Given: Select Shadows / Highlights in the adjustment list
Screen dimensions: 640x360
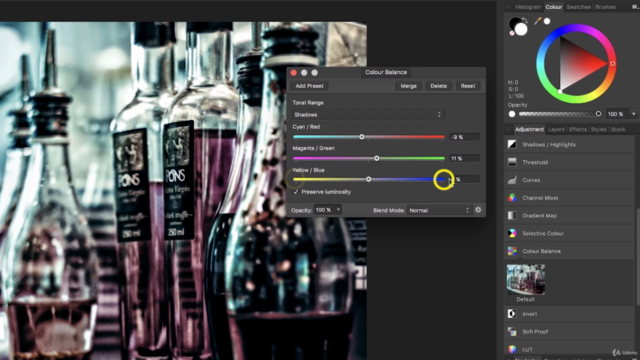Looking at the screenshot, I should point(569,144).
